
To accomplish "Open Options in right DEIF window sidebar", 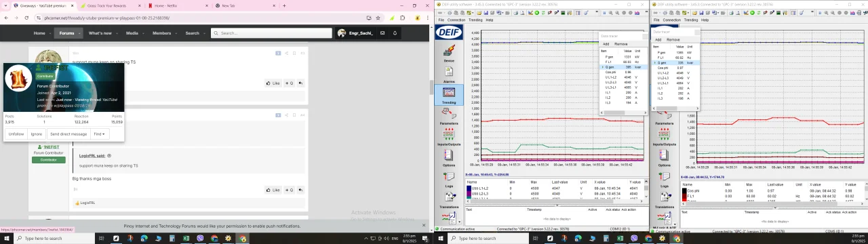I will [663, 158].
